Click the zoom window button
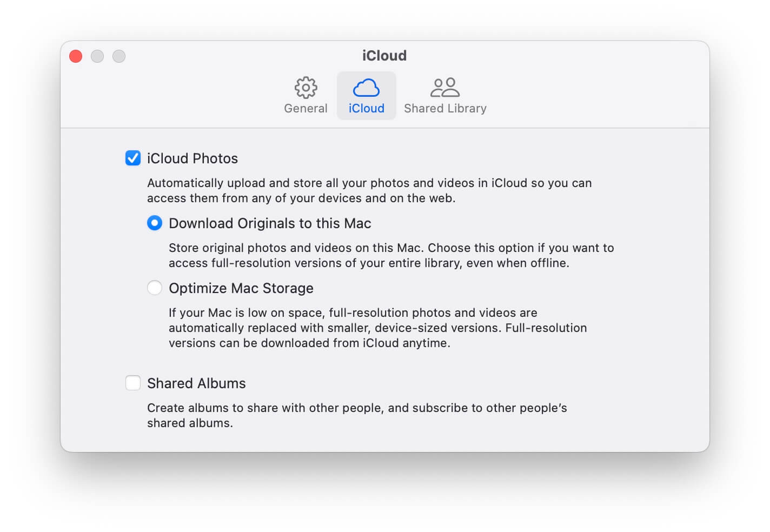Screen dimensions: 770x532 pos(119,56)
